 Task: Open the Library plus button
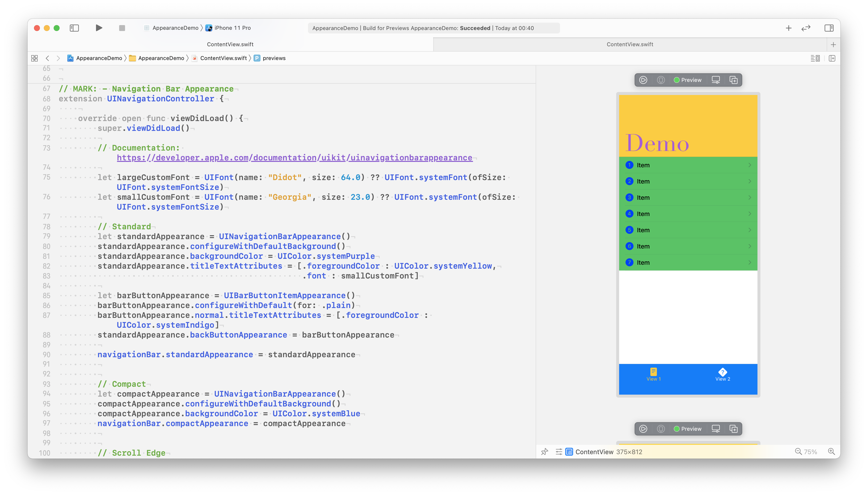(788, 28)
